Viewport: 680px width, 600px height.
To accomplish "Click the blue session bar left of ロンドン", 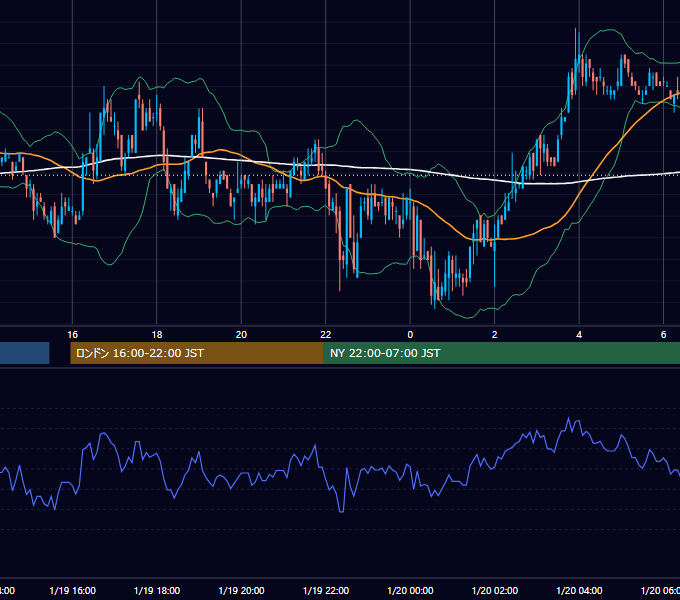I will click(25, 353).
